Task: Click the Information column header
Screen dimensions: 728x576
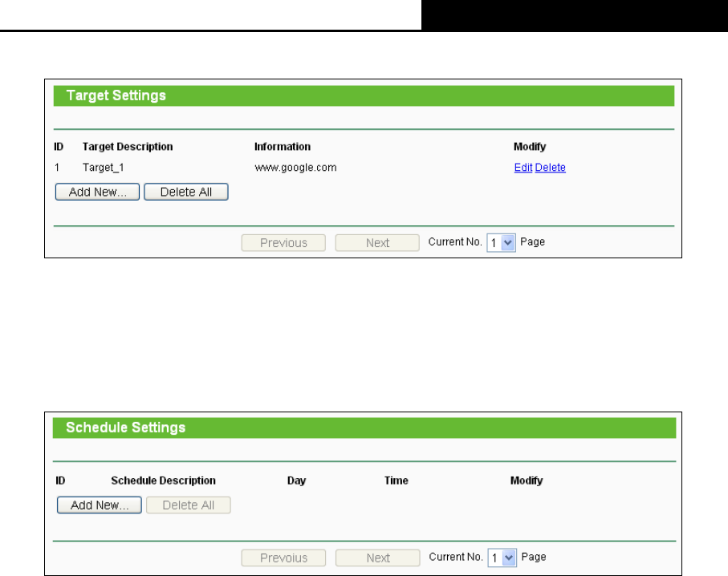Action: [283, 147]
